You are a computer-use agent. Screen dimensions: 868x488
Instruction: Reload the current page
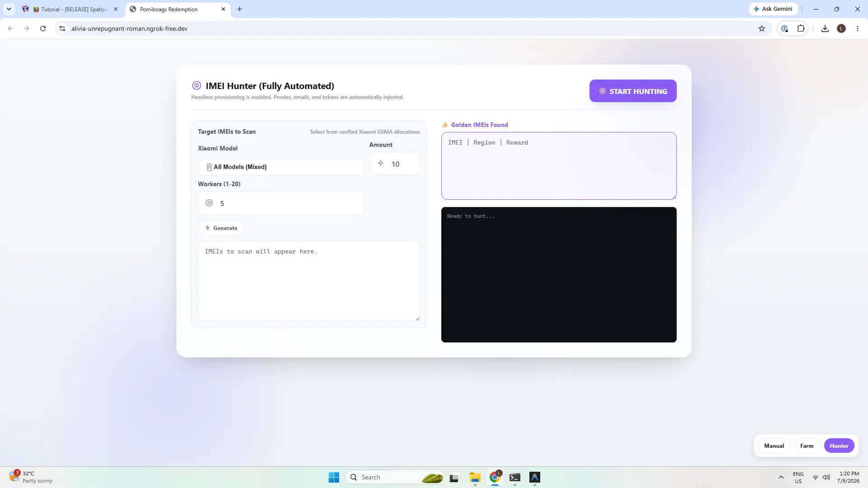coord(43,28)
